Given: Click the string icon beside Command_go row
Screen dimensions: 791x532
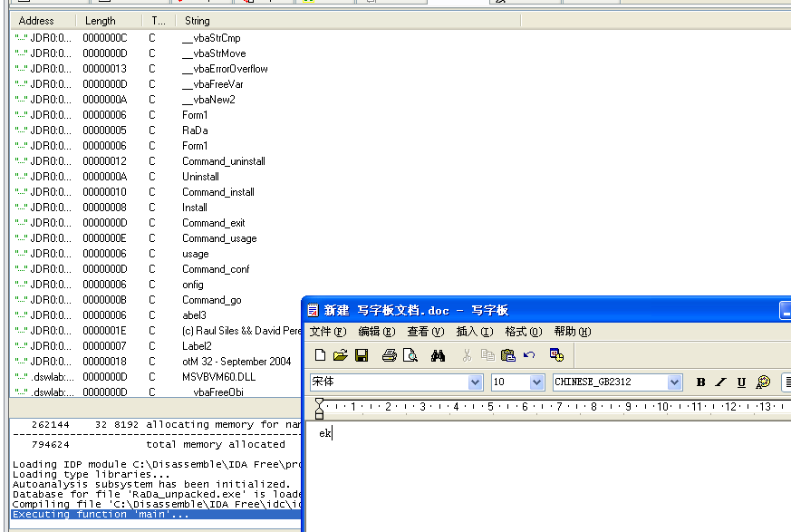Looking at the screenshot, I should tap(21, 300).
